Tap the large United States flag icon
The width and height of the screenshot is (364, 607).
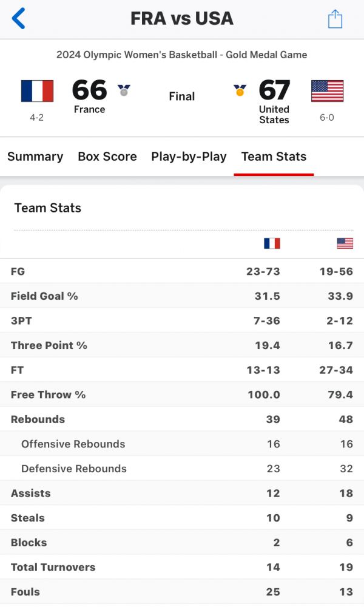pos(327,91)
